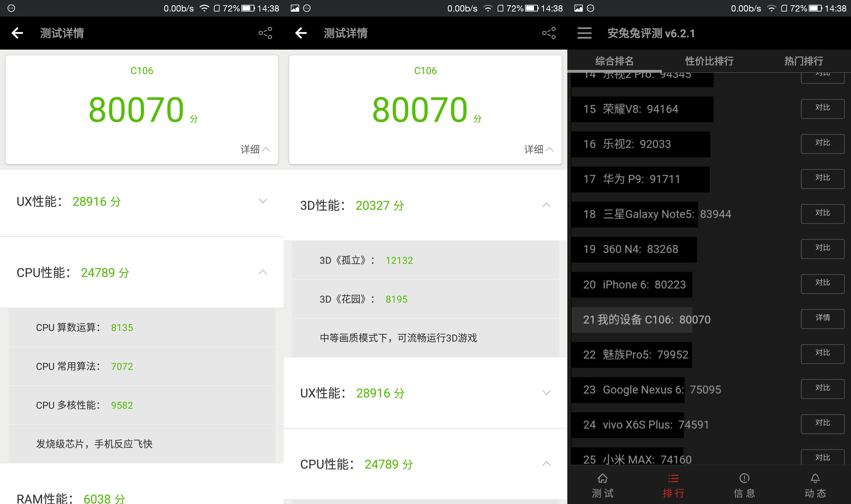851x504 pixels.
Task: Select ranking row 19 360 N4: 83268
Action: tap(634, 249)
